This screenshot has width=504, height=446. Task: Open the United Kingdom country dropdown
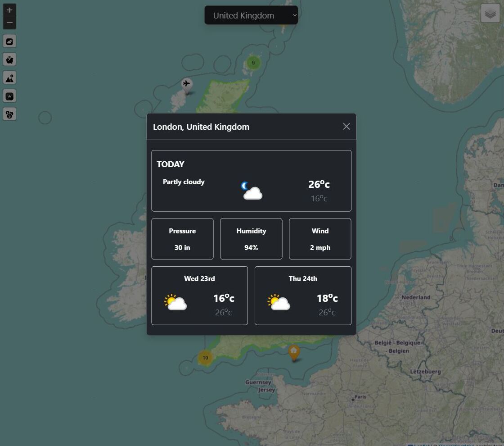(x=251, y=15)
